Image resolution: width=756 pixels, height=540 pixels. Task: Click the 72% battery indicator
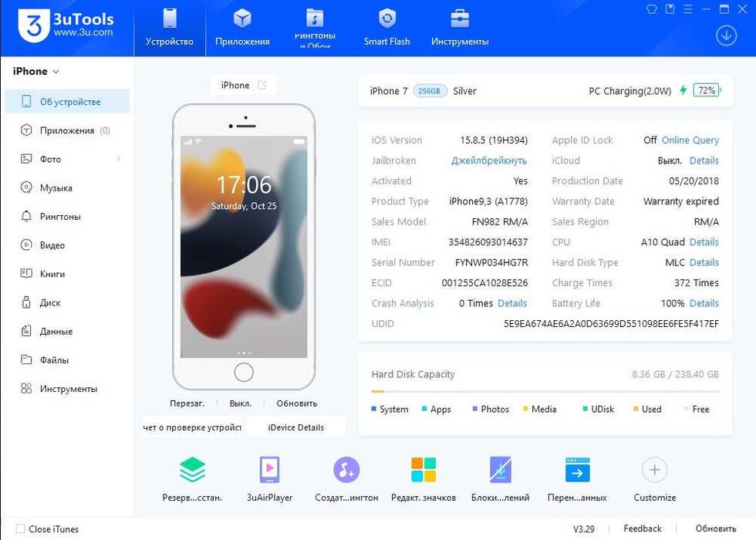click(707, 90)
